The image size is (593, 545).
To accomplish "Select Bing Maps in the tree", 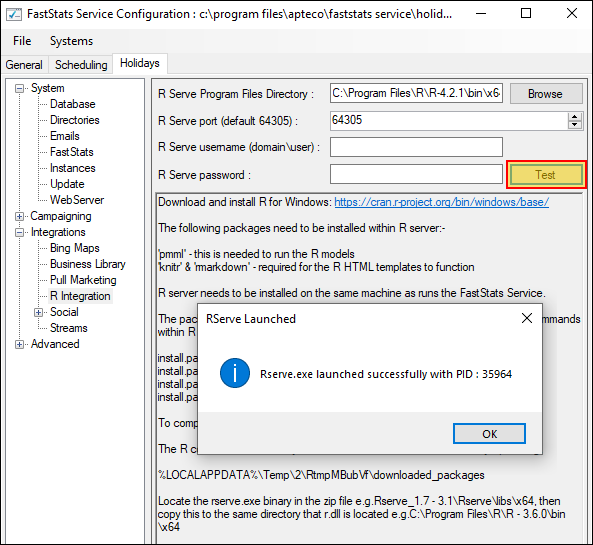I will point(75,248).
